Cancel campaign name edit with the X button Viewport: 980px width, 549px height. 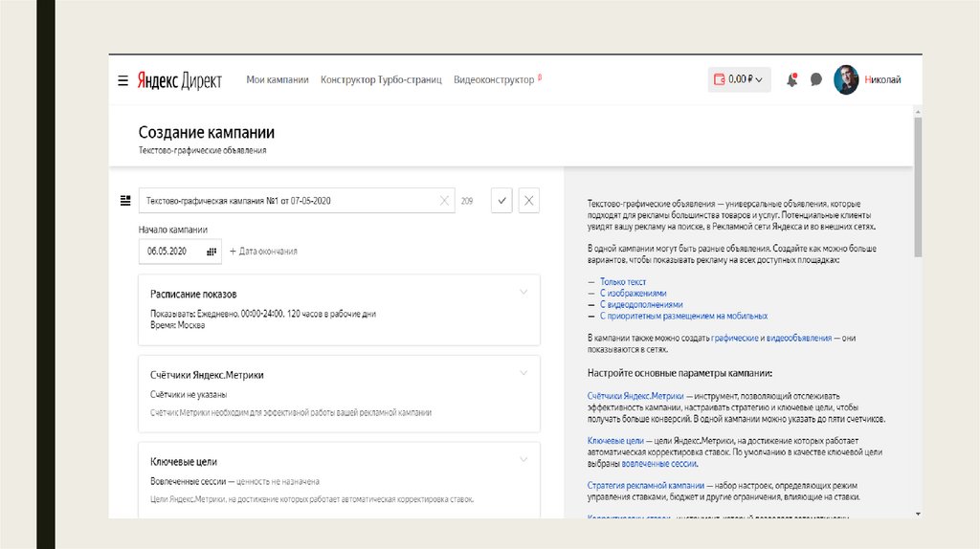(x=528, y=201)
